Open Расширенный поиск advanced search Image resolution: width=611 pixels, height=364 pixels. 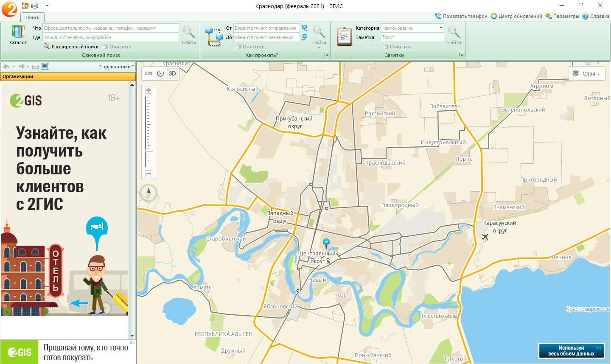point(71,47)
